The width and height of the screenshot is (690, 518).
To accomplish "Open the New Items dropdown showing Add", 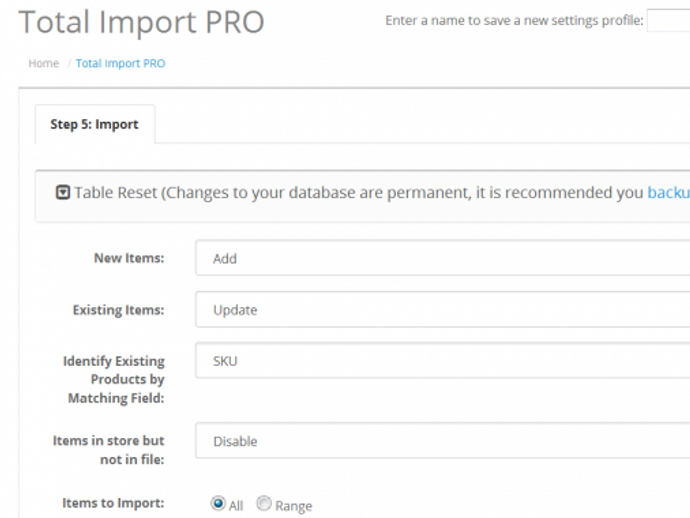I will (x=442, y=258).
